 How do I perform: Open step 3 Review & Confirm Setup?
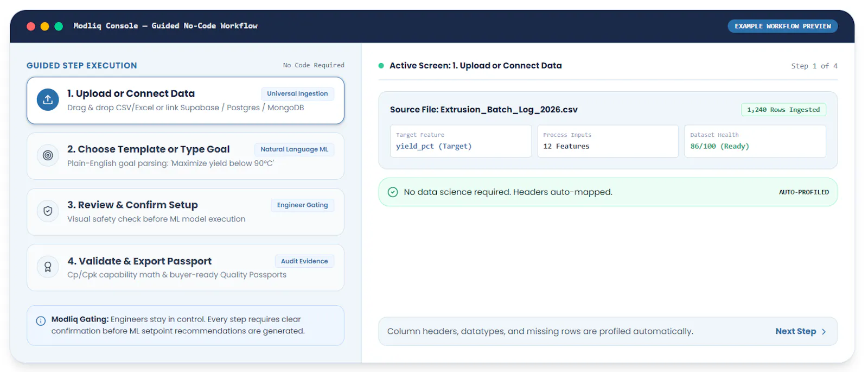click(x=186, y=212)
